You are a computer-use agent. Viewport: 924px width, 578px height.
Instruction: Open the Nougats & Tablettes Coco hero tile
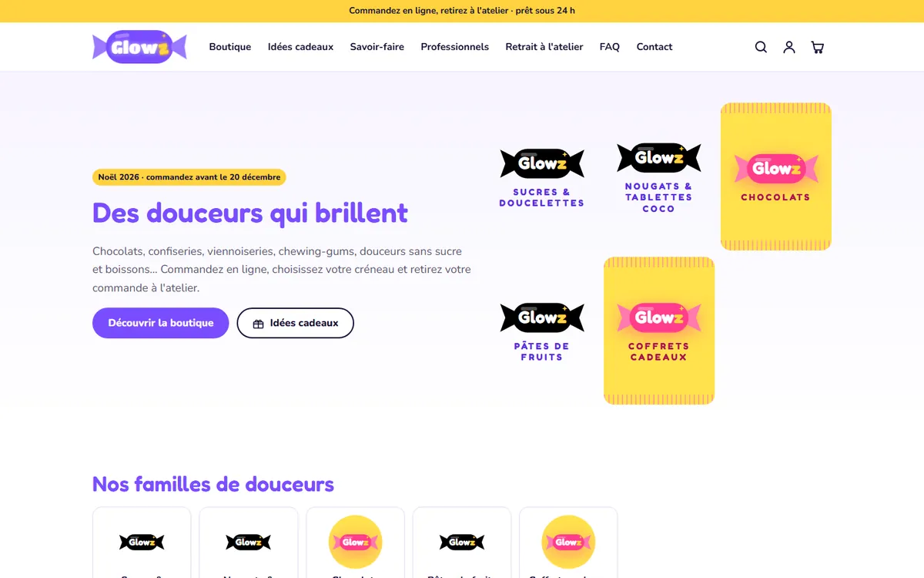(x=659, y=176)
